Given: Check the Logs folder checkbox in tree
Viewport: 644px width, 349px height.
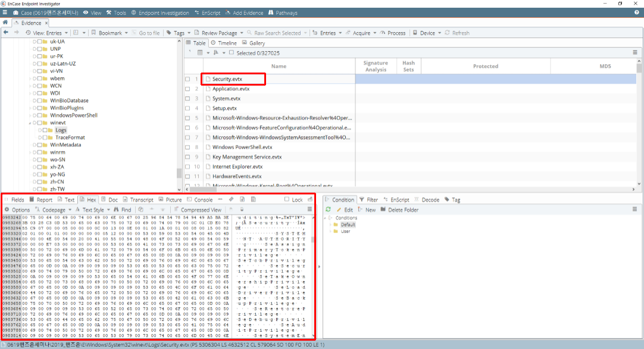Looking at the screenshot, I should pos(45,130).
